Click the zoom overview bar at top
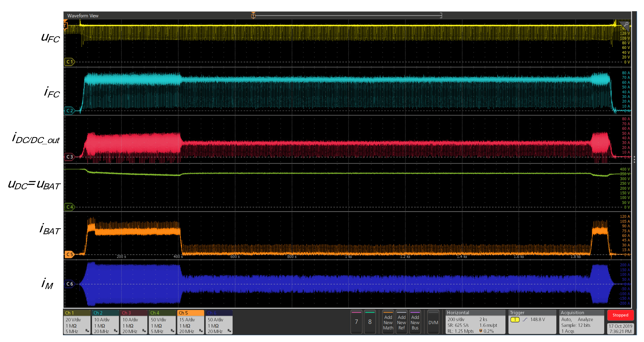Image resolution: width=644 pixels, height=342 pixels. [348, 16]
